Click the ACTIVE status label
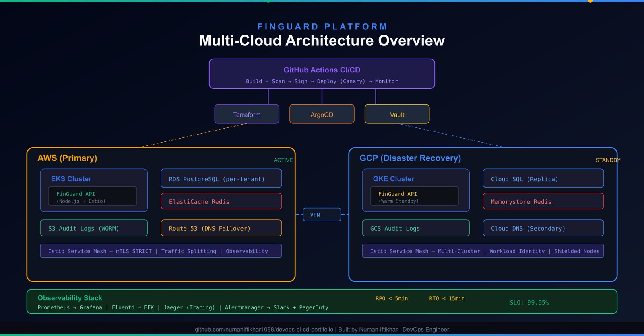The width and height of the screenshot is (644, 336). (283, 160)
